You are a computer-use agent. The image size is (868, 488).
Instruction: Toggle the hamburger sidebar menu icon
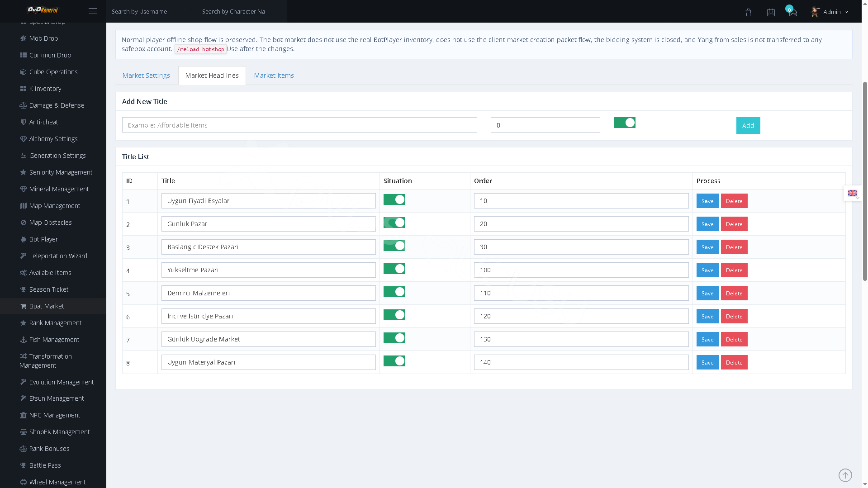[x=93, y=11]
